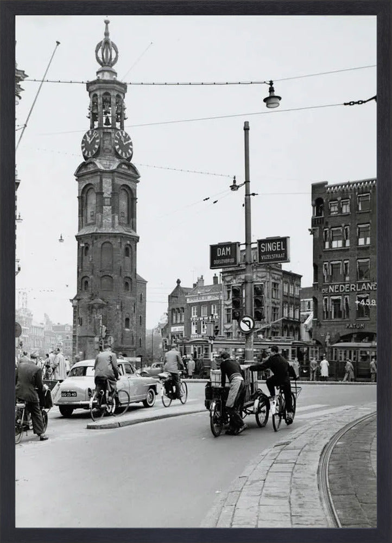Click the no left turn traffic sign
The width and height of the screenshot is (392, 543).
click(246, 325)
